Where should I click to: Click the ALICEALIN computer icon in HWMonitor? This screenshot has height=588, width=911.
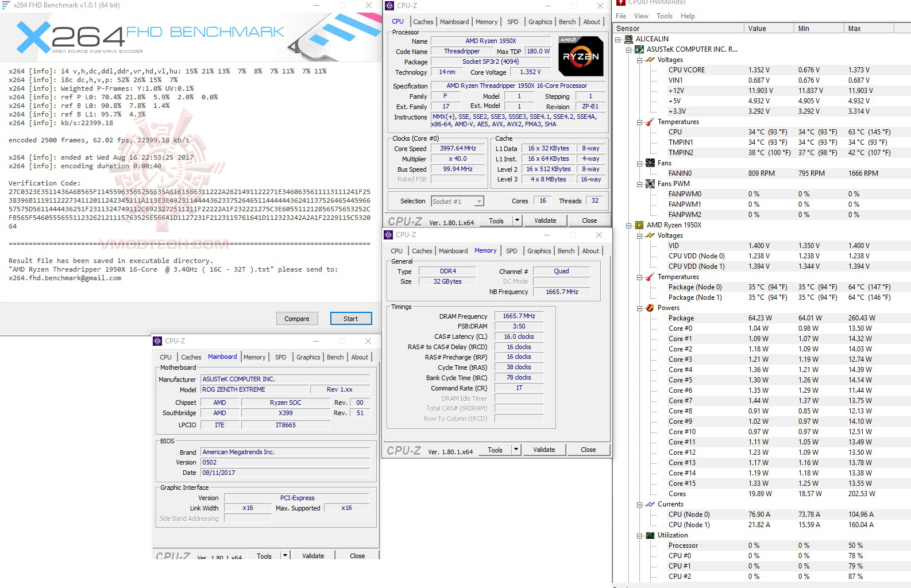[x=628, y=39]
